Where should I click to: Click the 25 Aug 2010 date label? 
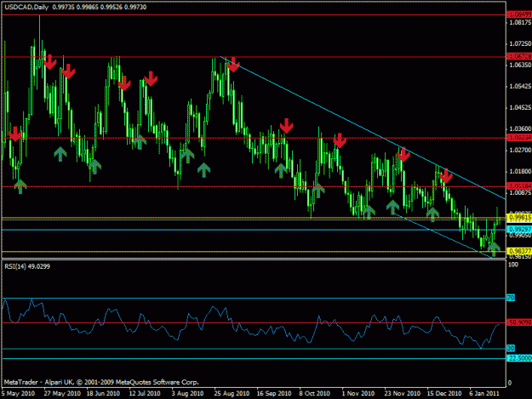tap(232, 393)
